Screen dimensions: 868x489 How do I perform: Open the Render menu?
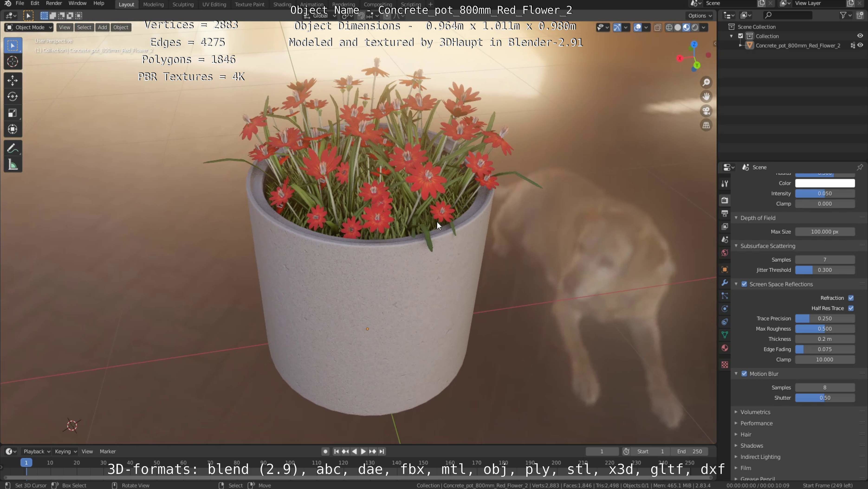pyautogui.click(x=54, y=3)
